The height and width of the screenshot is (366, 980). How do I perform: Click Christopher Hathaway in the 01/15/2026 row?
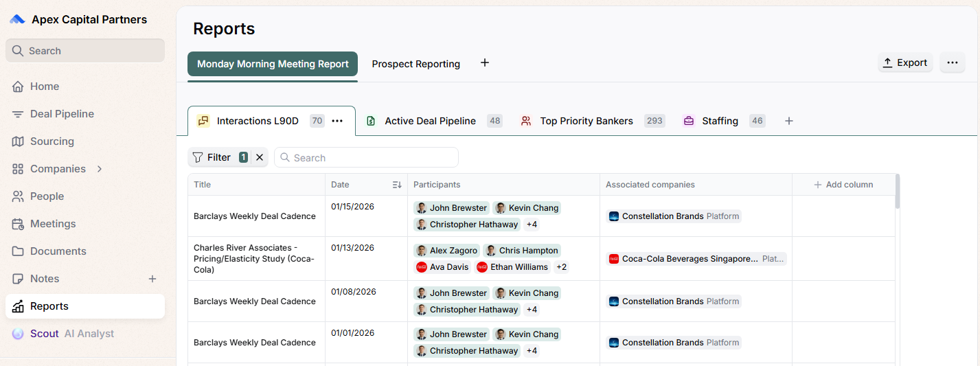(467, 225)
